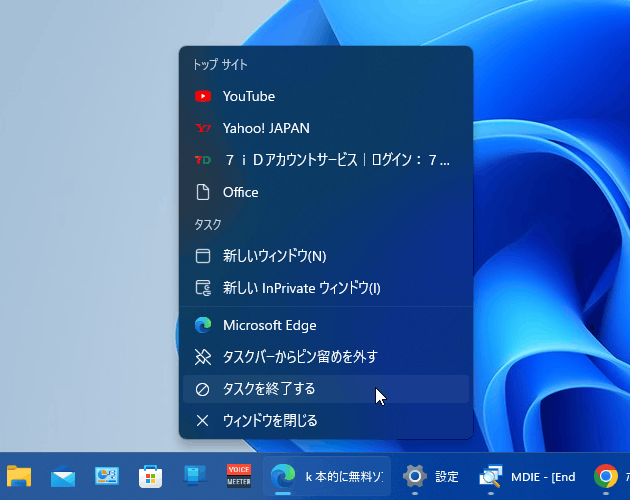Image resolution: width=630 pixels, height=500 pixels.
Task: Switch to the MDIE window on taskbar
Action: tap(528, 477)
